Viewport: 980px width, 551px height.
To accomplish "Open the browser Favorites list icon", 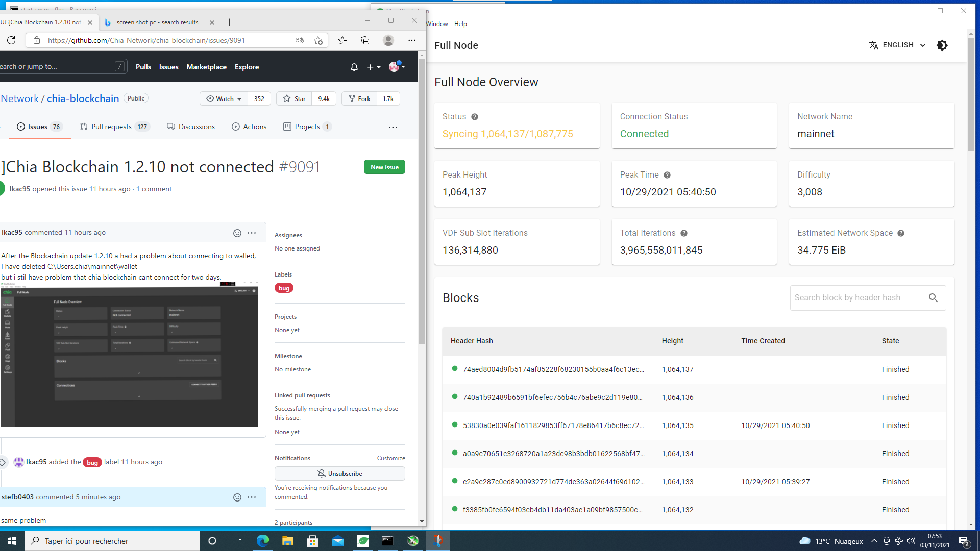I will click(342, 40).
